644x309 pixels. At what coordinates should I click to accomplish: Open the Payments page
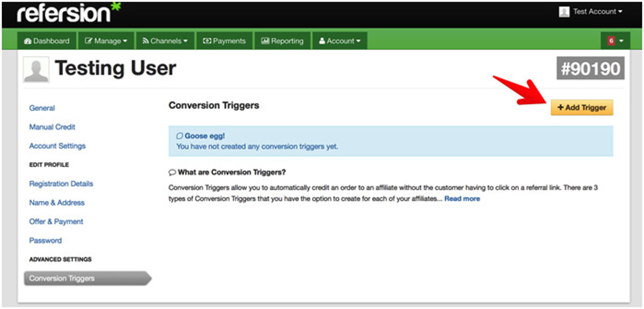(x=224, y=41)
